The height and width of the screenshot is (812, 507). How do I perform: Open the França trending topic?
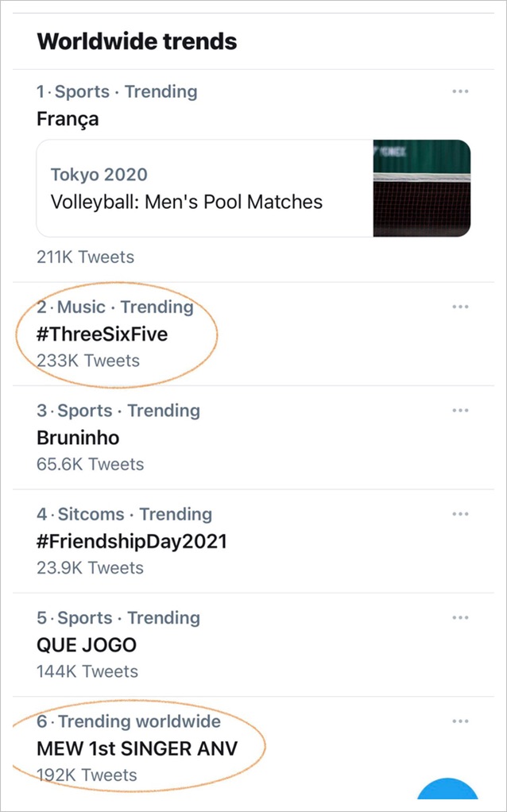[68, 119]
